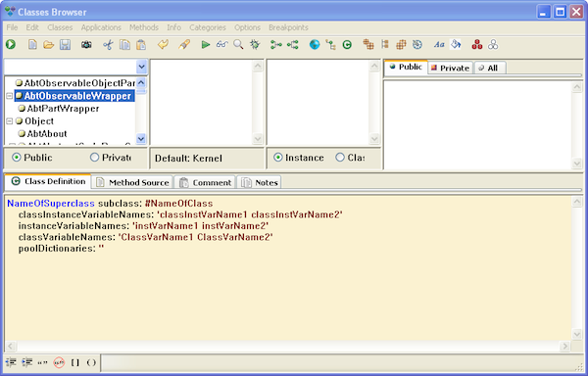
Task: Open the Classes menu
Action: click(x=60, y=27)
